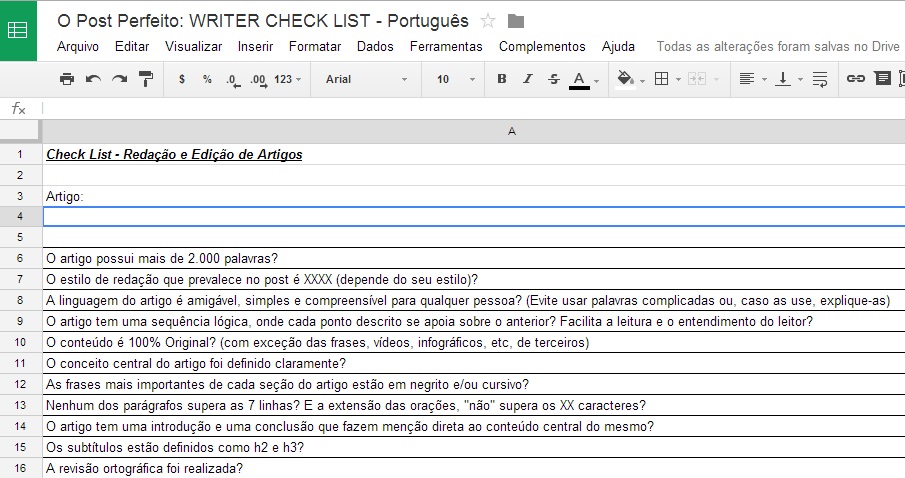905x478 pixels.
Task: Open the Formatar menu
Action: pyautogui.click(x=315, y=47)
